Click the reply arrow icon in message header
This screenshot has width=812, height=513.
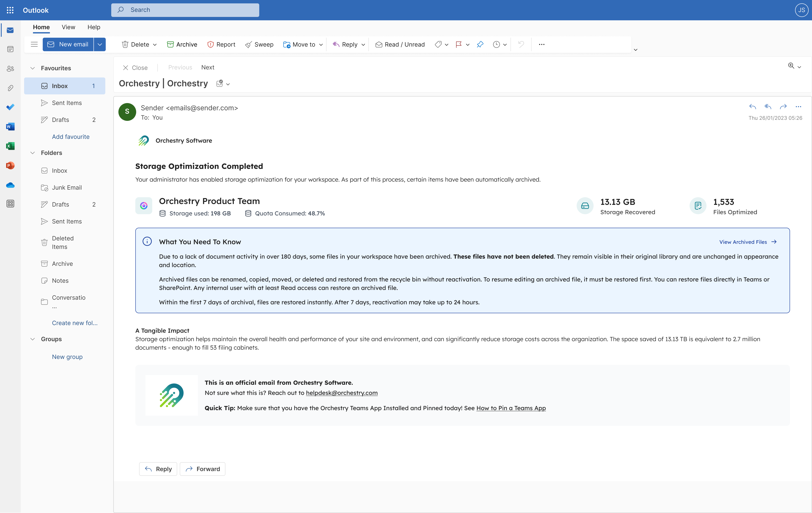[753, 107]
